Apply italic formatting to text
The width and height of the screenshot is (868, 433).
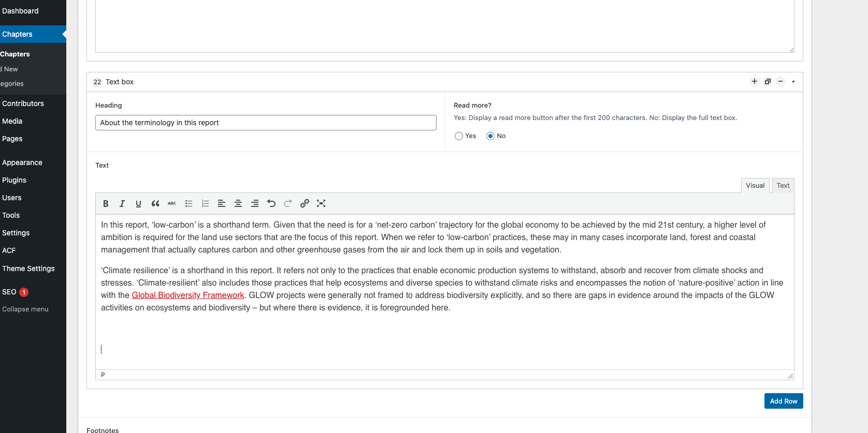122,204
